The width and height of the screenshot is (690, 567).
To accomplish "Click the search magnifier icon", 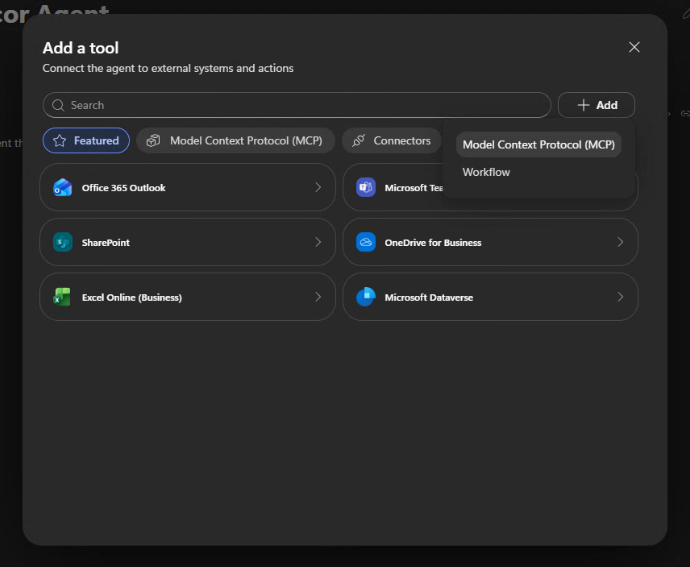I will [x=58, y=105].
